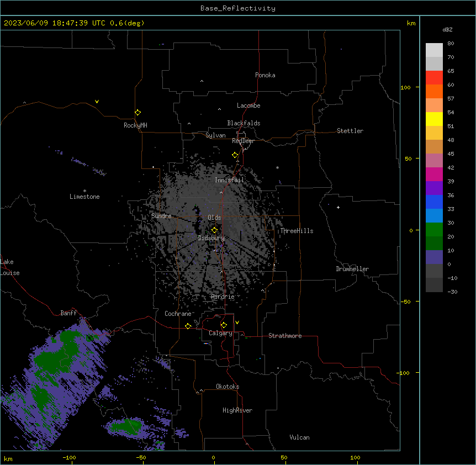Click the light blue 30–33 dBZ swatch
Image resolution: width=476 pixels, height=465 pixels.
[434, 216]
